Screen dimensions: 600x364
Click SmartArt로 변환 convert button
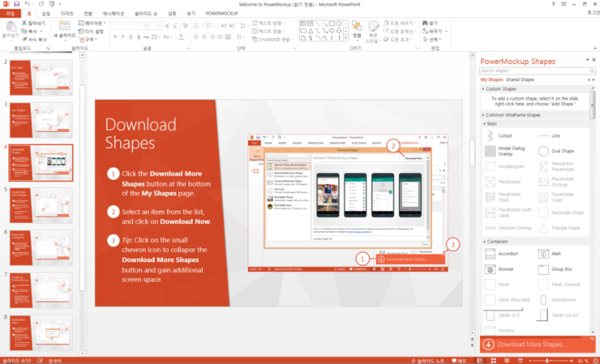[272, 40]
